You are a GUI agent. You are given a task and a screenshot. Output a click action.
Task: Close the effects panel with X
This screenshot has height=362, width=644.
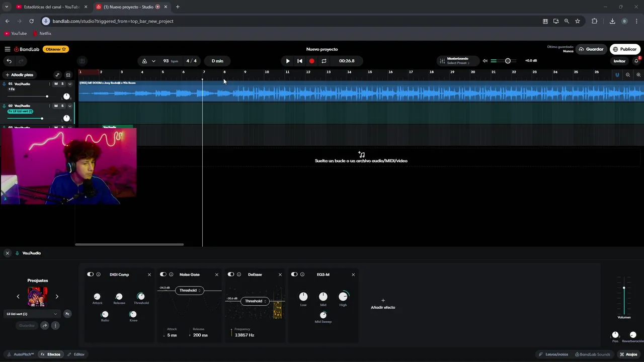[x=8, y=253]
